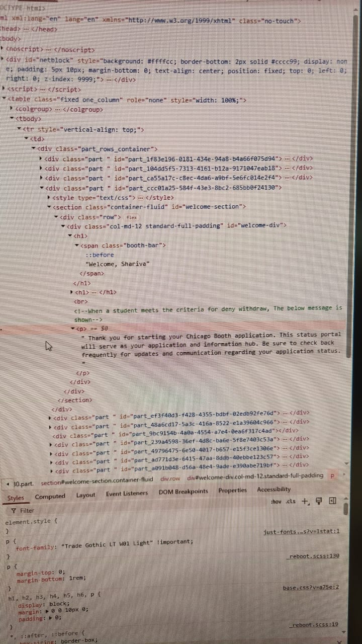The image size is (362, 644).
Task: Open the Properties tab
Action: pos(232,491)
